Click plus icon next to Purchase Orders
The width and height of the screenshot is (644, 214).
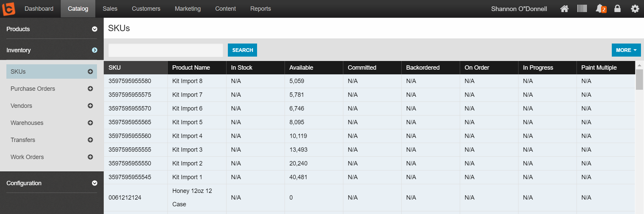pos(90,89)
